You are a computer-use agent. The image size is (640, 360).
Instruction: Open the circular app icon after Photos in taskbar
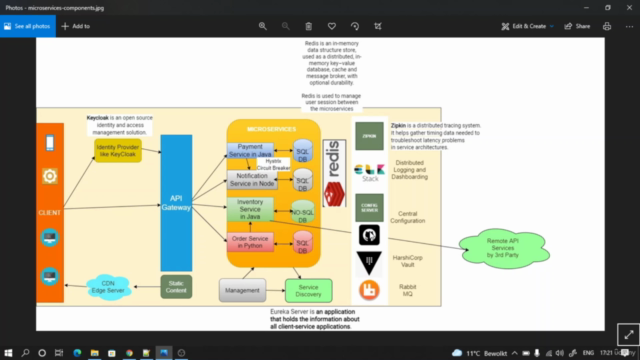(182, 353)
